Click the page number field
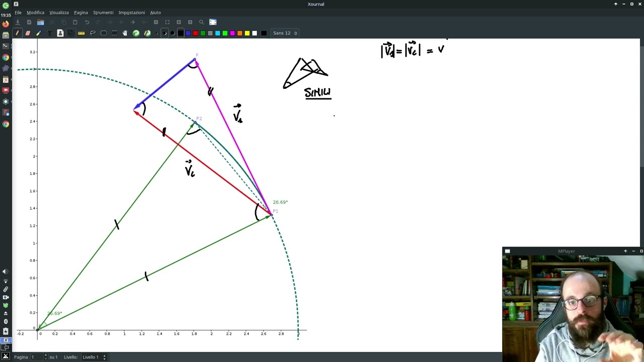Viewport: 644px width, 362px height. coord(37,357)
